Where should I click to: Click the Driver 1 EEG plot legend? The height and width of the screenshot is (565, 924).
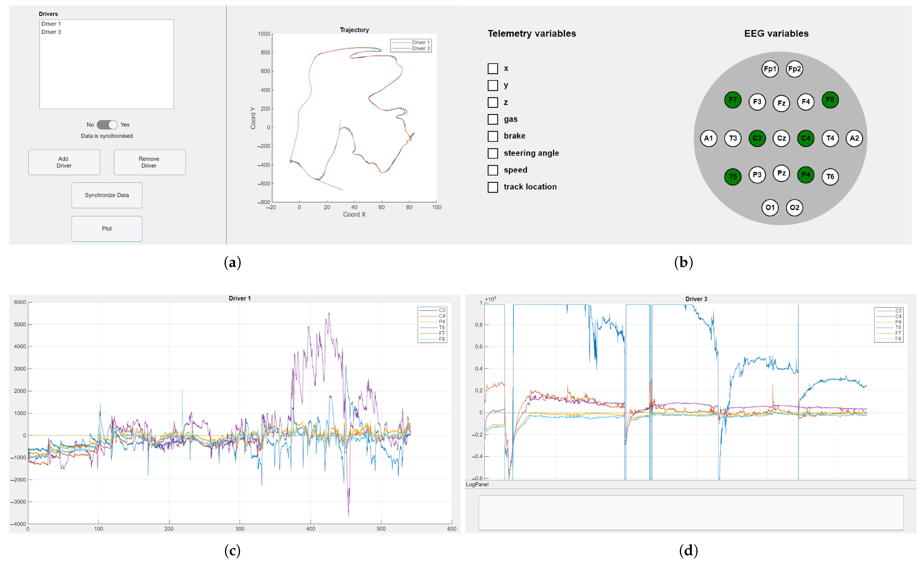click(x=432, y=325)
